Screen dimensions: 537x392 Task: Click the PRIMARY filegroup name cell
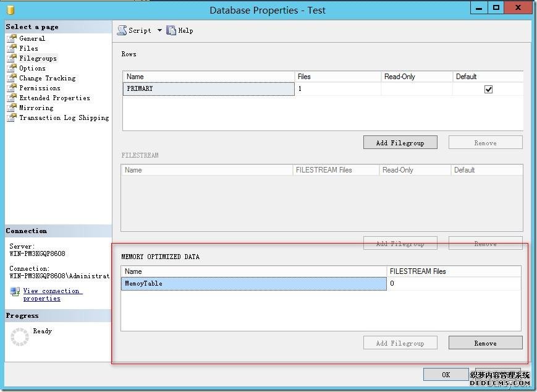tap(209, 89)
